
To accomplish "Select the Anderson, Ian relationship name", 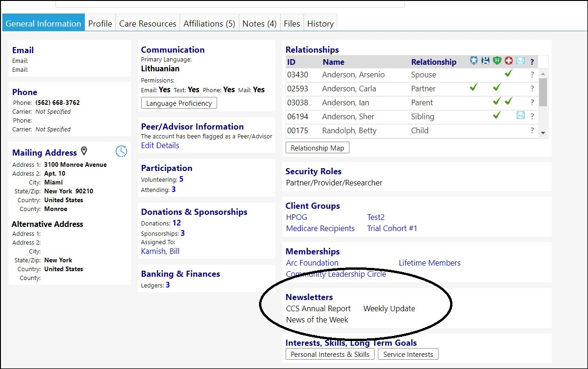I will 345,102.
